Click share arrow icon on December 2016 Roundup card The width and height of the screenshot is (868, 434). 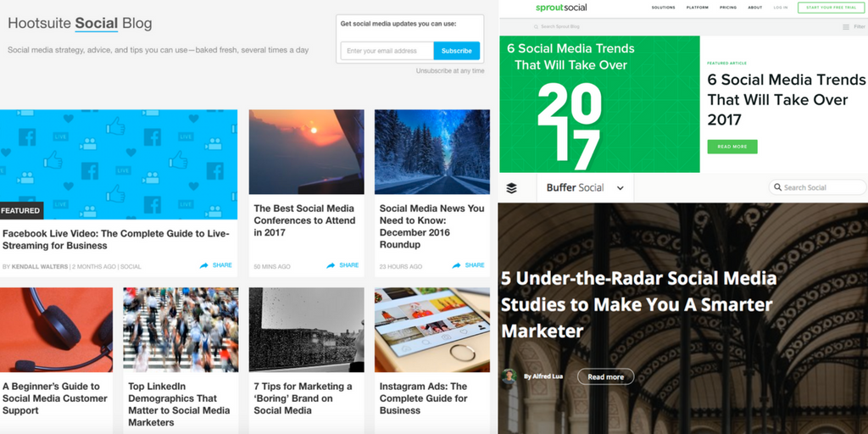click(x=456, y=265)
